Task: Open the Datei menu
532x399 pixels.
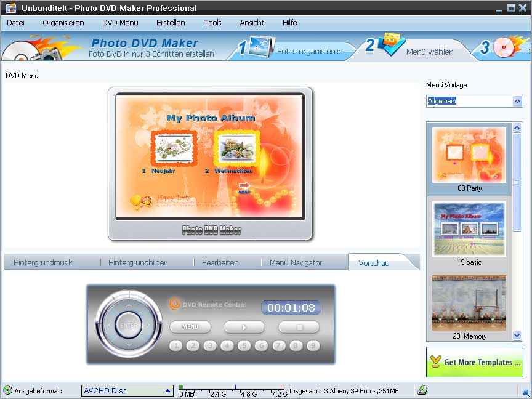Action: (15, 23)
